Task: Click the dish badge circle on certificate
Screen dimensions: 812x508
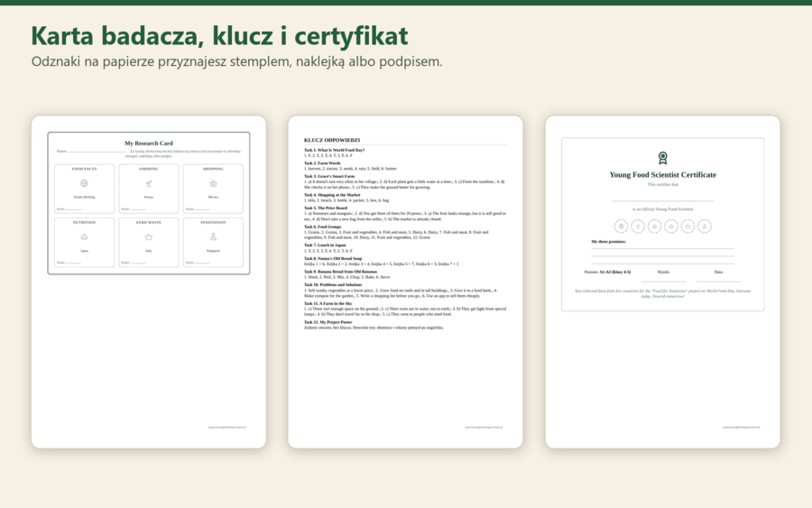Action: coord(670,226)
